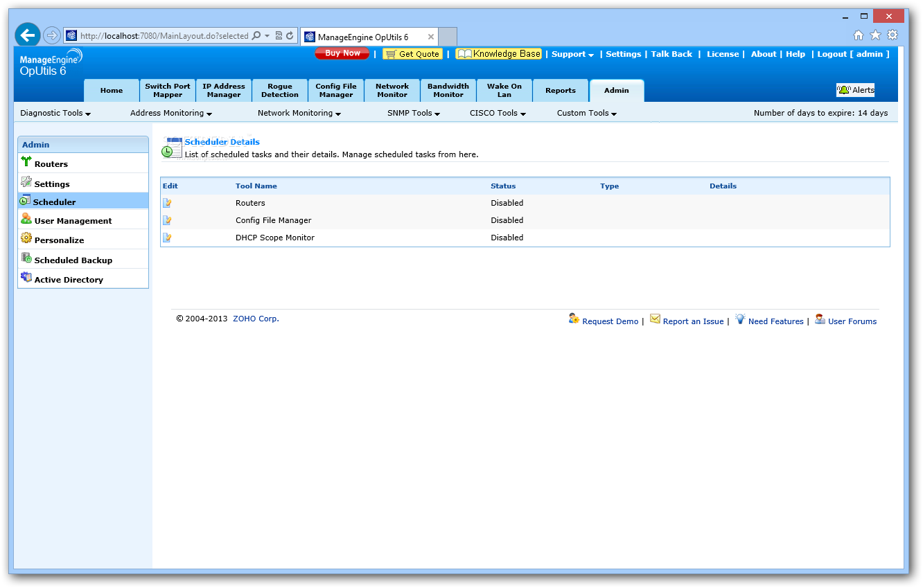Click the Need Features lightbulb icon
The height and width of the screenshot is (588, 923).
point(740,319)
